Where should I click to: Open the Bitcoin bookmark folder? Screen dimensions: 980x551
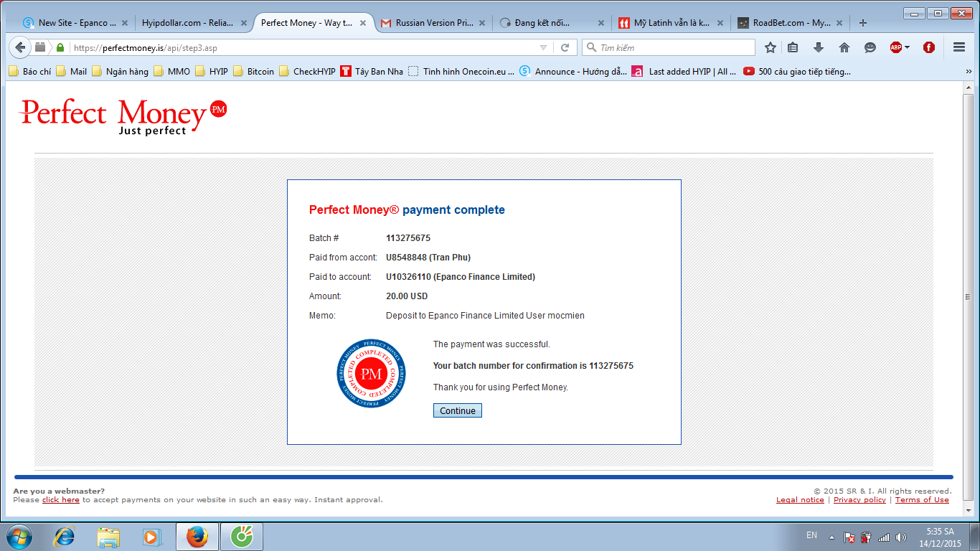(x=254, y=71)
